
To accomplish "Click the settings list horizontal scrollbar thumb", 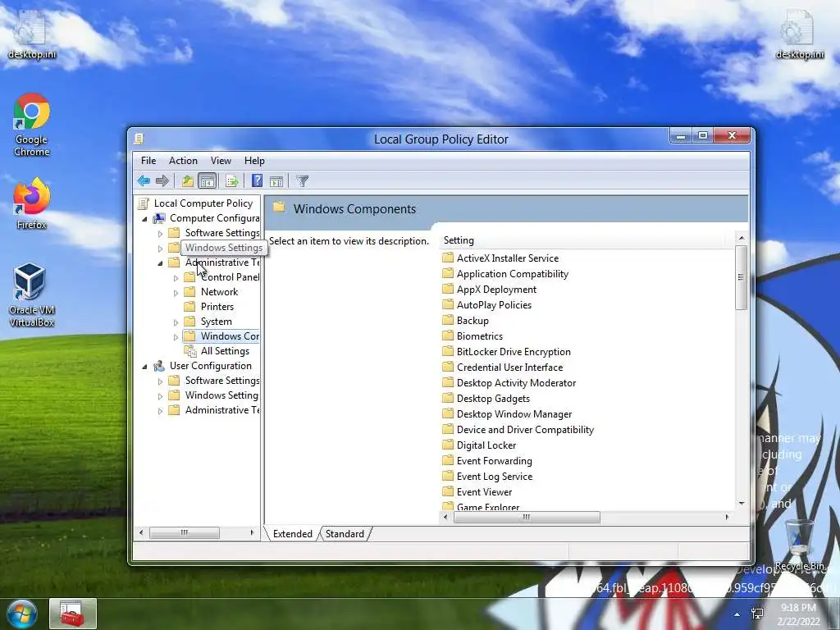I will (527, 517).
